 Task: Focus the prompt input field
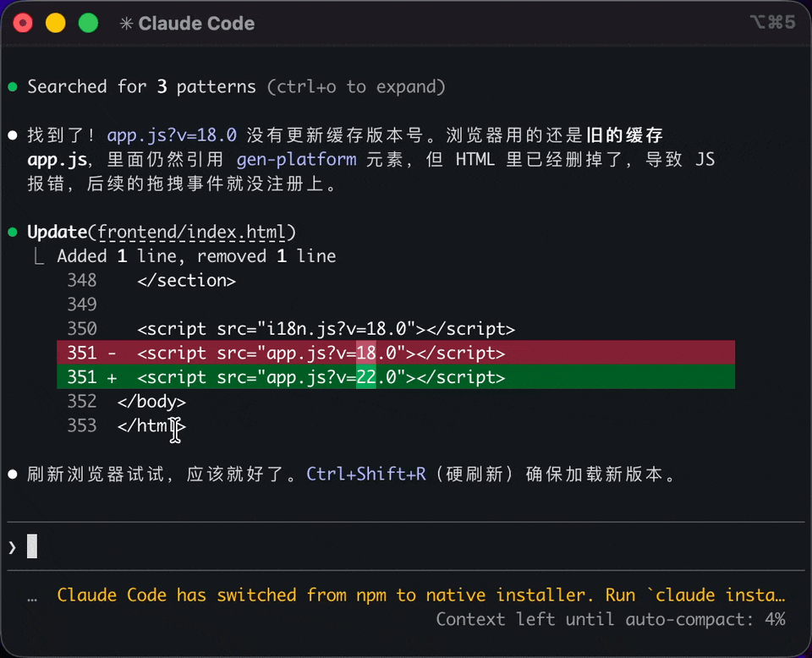point(406,546)
